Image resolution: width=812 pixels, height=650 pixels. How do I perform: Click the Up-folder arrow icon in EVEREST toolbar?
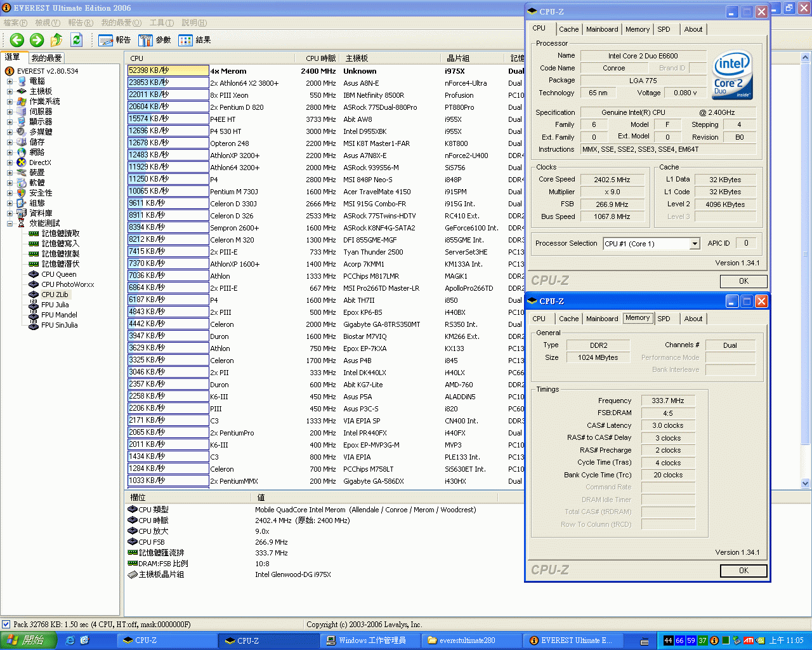56,40
